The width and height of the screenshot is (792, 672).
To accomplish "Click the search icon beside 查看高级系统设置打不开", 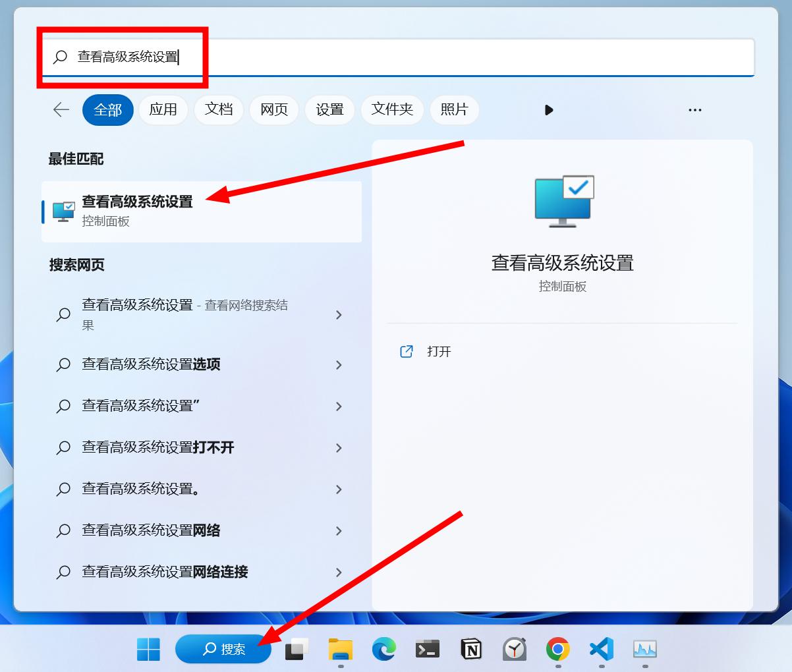I will point(63,448).
